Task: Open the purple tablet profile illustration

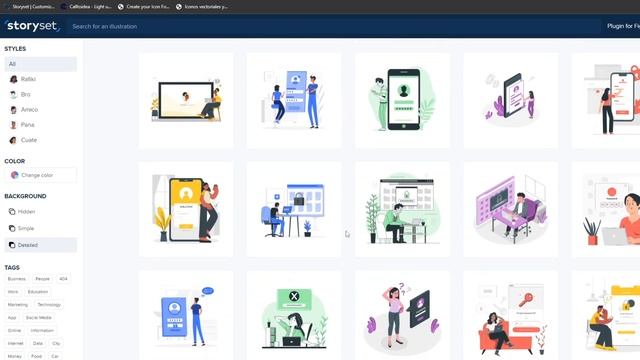Action: pyautogui.click(x=511, y=100)
